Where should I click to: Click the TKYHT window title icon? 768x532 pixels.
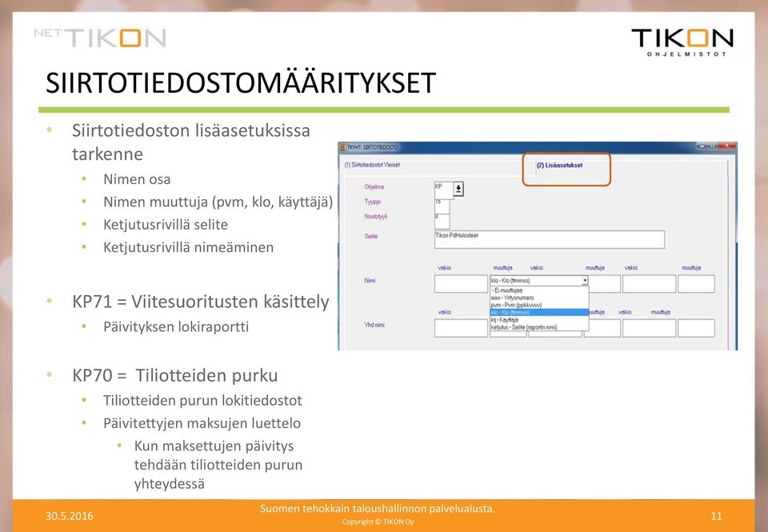click(343, 147)
